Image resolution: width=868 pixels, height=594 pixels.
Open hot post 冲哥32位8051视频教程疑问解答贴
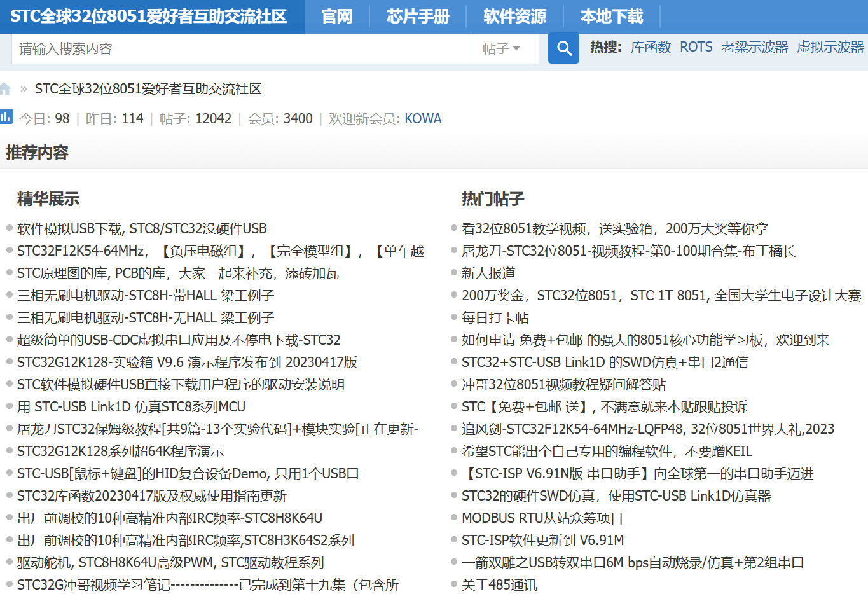point(563,384)
